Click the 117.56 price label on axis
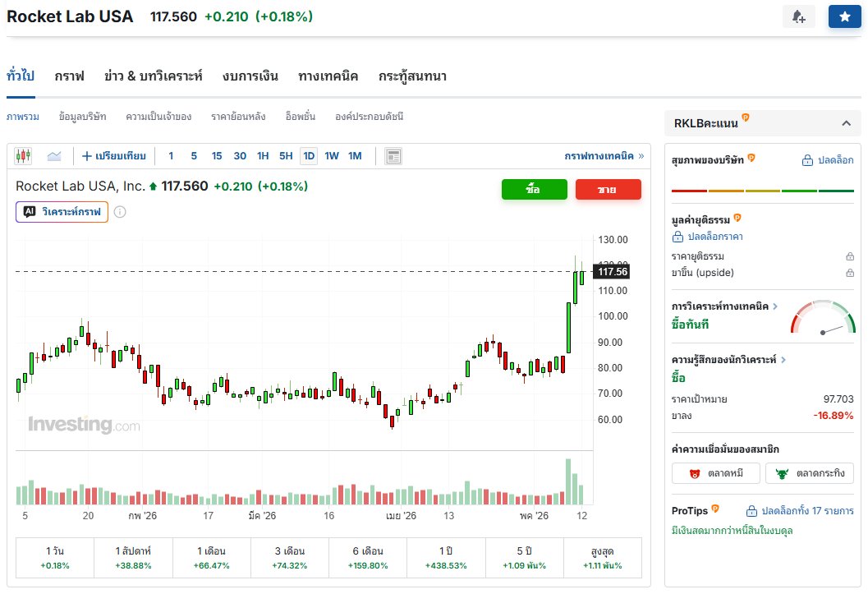 pyautogui.click(x=612, y=272)
